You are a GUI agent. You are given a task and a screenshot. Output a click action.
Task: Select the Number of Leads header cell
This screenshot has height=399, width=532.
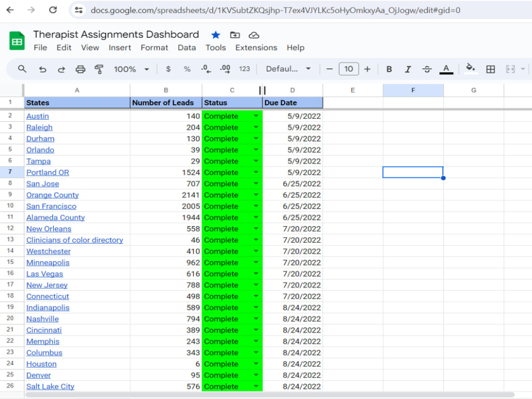166,103
